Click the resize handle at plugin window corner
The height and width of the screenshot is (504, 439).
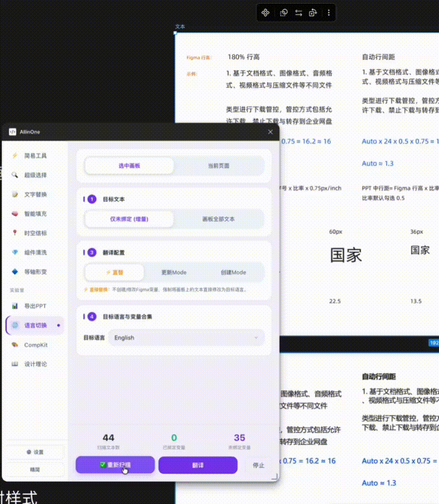tap(275, 477)
